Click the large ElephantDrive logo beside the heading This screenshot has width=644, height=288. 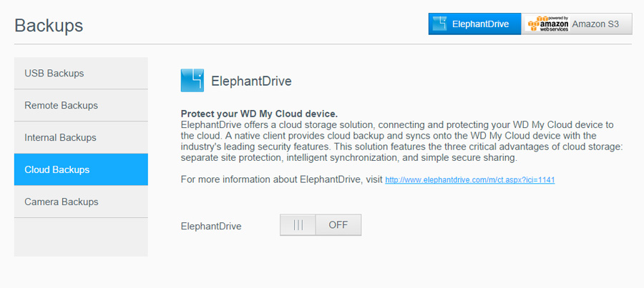[192, 81]
